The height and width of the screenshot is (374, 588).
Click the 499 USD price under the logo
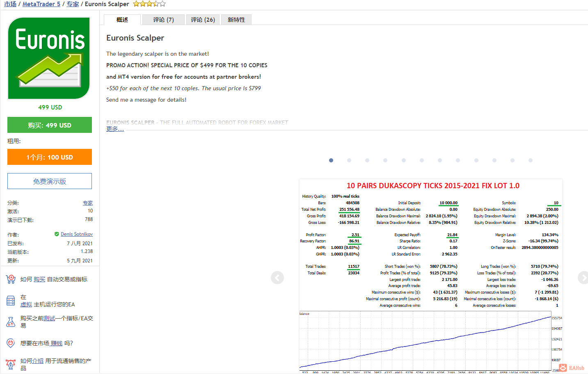coord(50,107)
